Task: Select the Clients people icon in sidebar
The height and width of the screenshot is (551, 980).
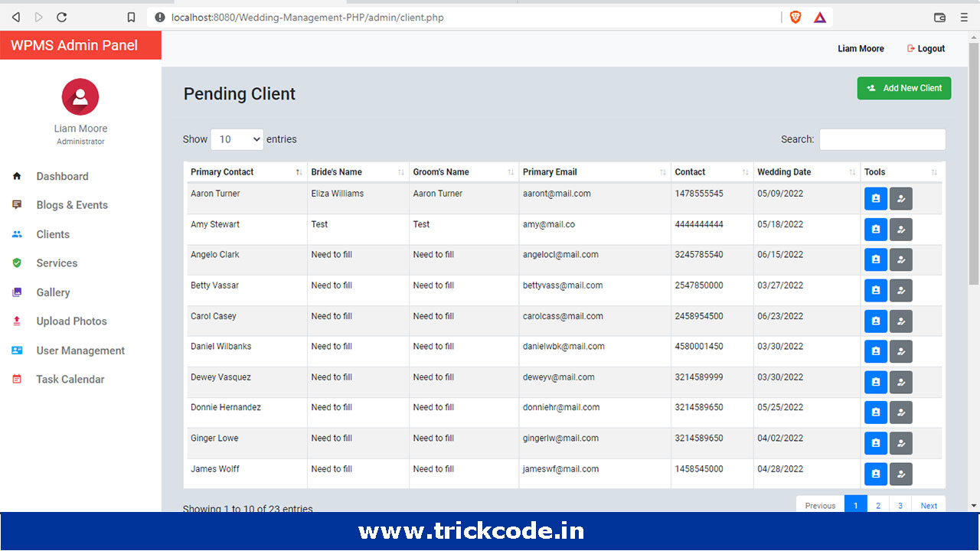Action: pos(17,234)
